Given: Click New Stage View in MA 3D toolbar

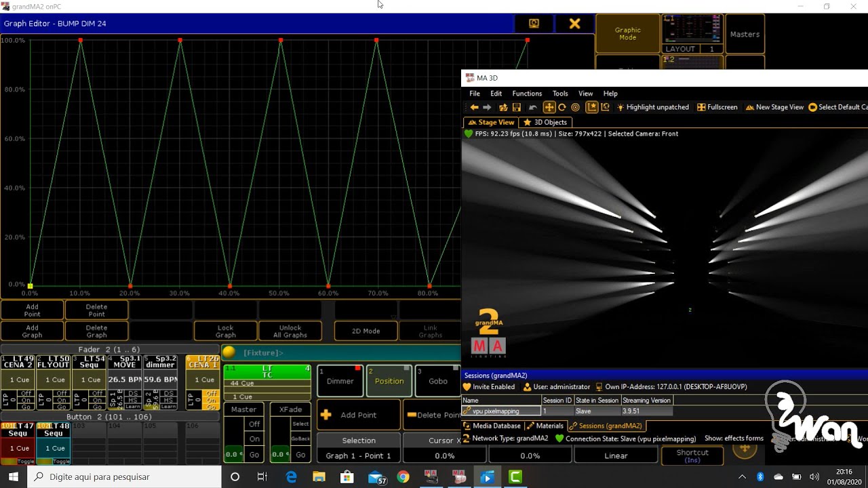Looking at the screenshot, I should [x=774, y=107].
